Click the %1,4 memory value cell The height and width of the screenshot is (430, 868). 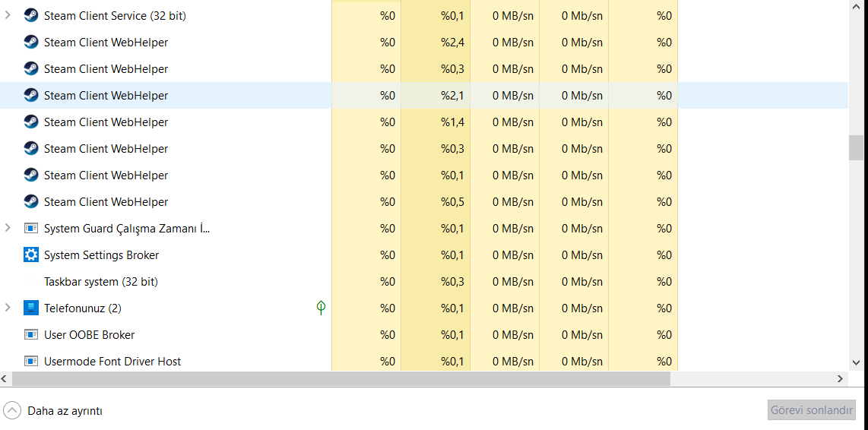[435, 122]
